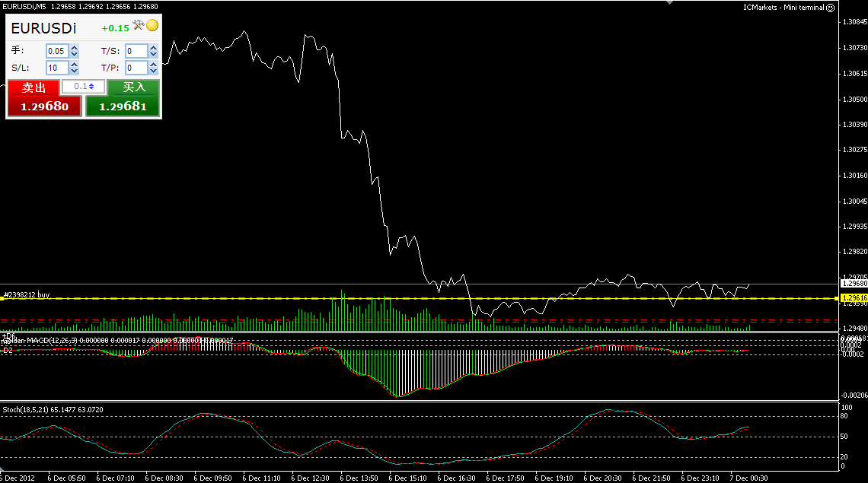Screen dimensions: 868x483
Task: Focus the 手 lot size field showing 0.05
Action: click(x=57, y=51)
